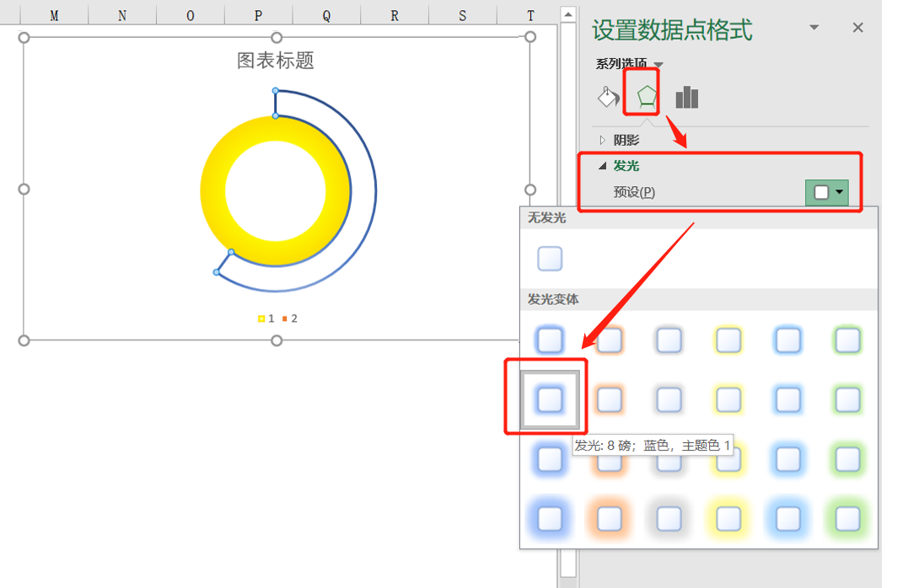919x588 pixels.
Task: Apply 5pt gold glow preset
Action: click(728, 339)
